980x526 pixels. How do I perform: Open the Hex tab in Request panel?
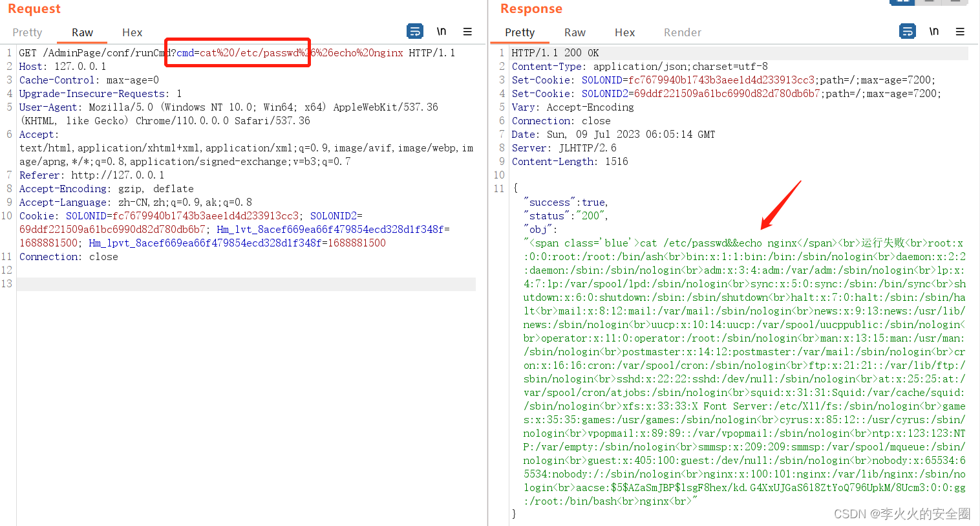tap(132, 32)
